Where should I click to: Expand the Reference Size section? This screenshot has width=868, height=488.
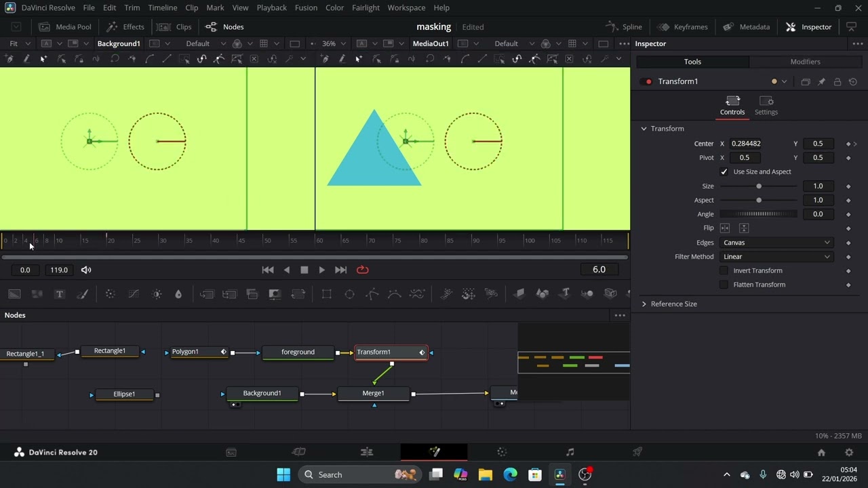pyautogui.click(x=644, y=304)
